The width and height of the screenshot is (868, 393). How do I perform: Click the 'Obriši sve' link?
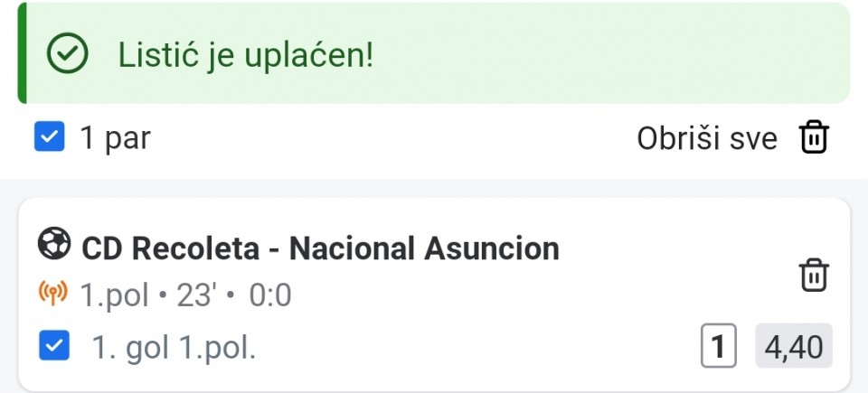(x=706, y=139)
